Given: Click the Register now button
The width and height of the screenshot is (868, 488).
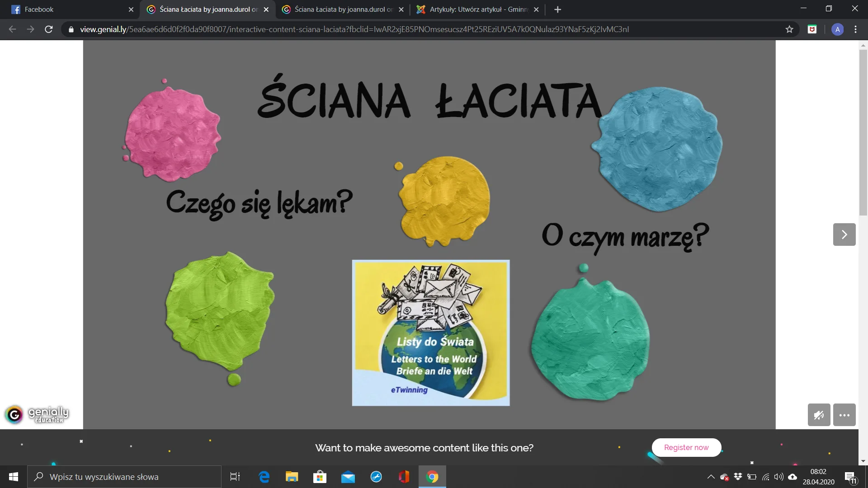Looking at the screenshot, I should pos(686,447).
